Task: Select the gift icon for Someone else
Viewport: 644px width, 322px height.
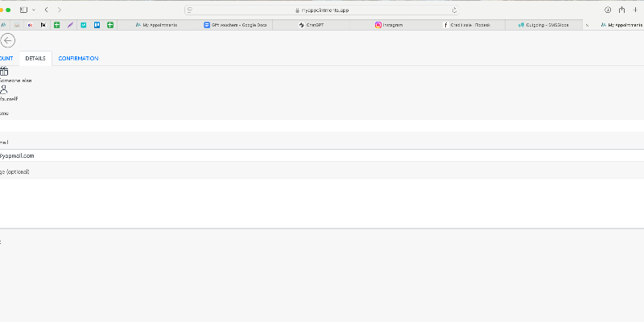Action: pyautogui.click(x=4, y=72)
